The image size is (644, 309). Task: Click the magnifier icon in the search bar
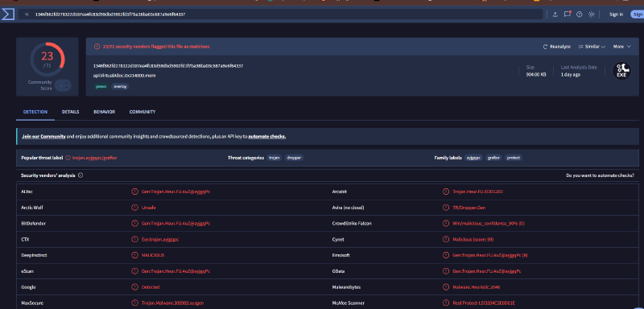pos(27,14)
